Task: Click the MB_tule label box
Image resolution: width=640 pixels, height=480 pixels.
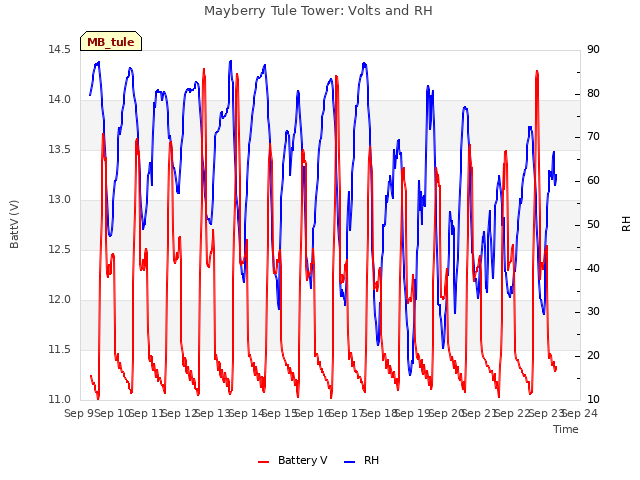Action: 111,41
